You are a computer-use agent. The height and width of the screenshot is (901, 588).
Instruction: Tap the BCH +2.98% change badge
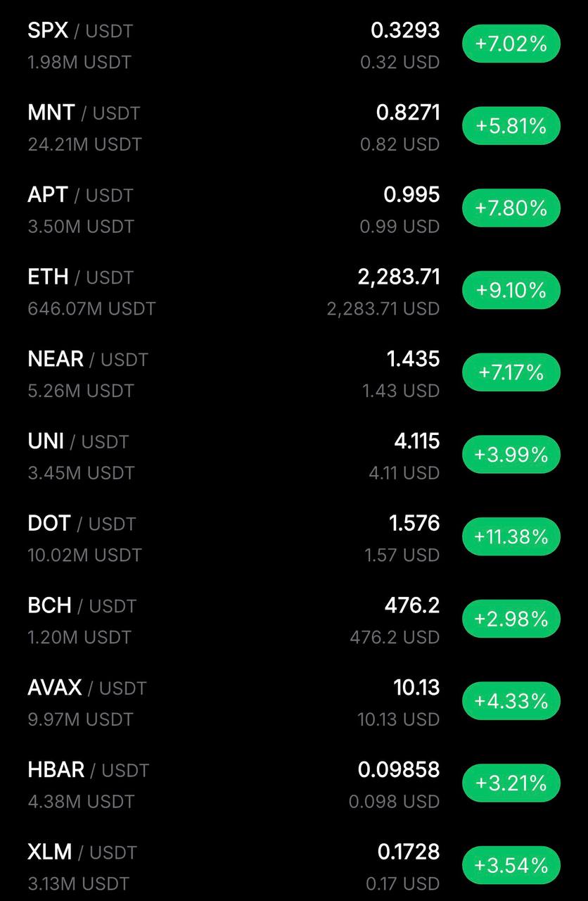point(511,619)
